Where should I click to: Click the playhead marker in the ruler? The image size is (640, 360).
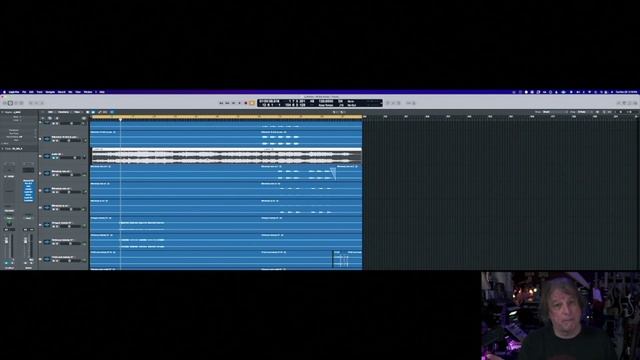pos(120,119)
